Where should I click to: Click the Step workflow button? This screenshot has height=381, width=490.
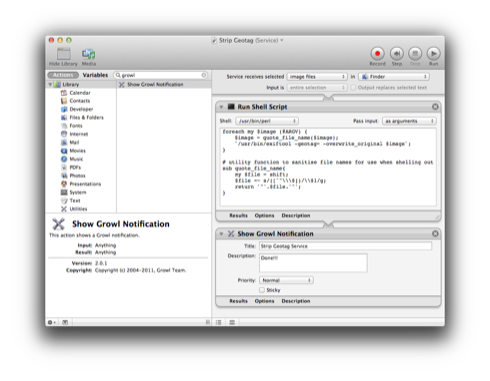click(x=397, y=53)
